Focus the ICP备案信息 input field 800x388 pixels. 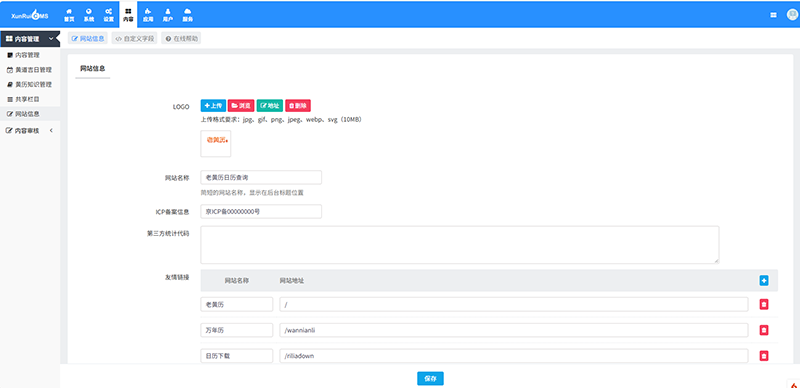pyautogui.click(x=261, y=211)
